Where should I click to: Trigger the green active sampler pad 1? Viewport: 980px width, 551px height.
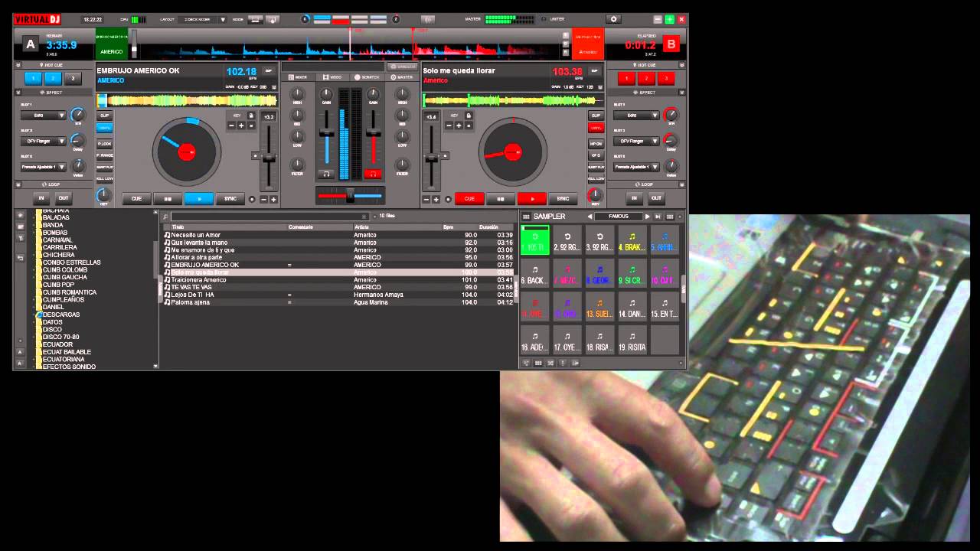coord(534,240)
